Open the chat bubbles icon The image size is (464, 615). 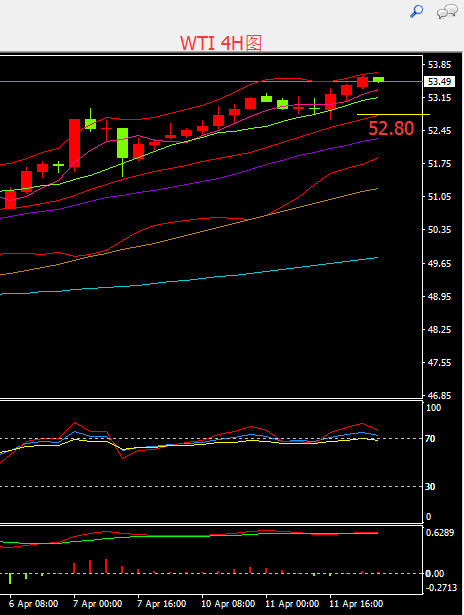pos(447,11)
